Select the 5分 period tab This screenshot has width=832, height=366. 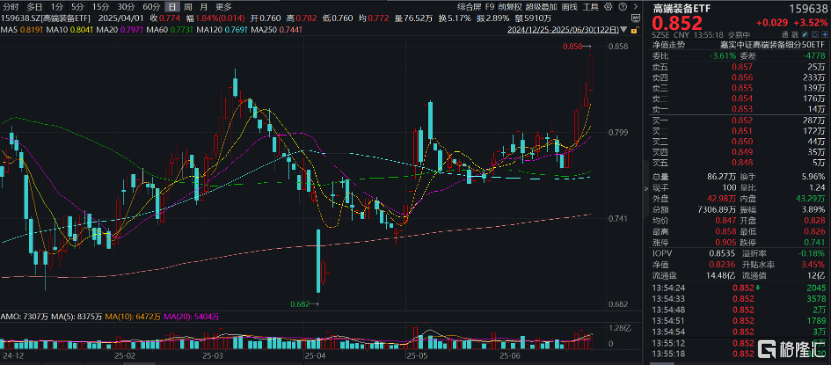click(x=78, y=7)
